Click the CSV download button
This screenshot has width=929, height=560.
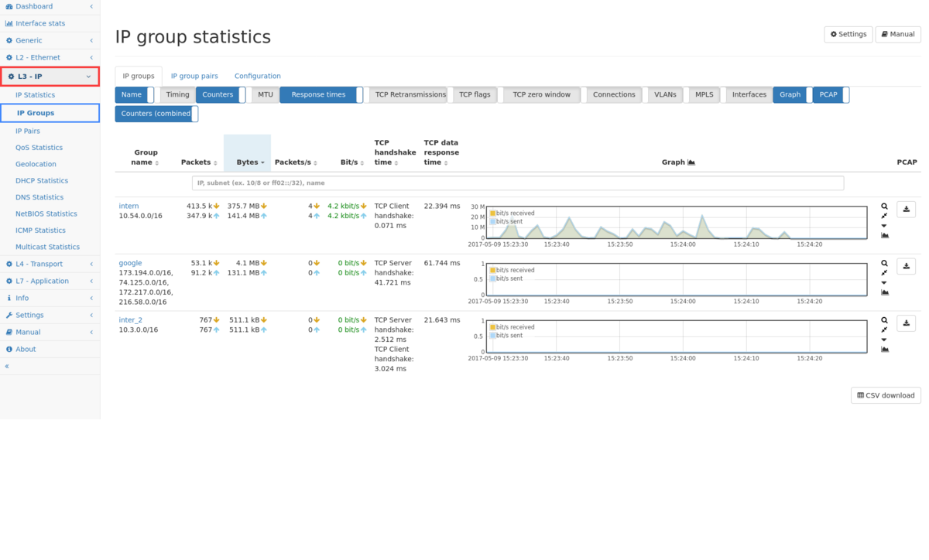[x=886, y=395]
